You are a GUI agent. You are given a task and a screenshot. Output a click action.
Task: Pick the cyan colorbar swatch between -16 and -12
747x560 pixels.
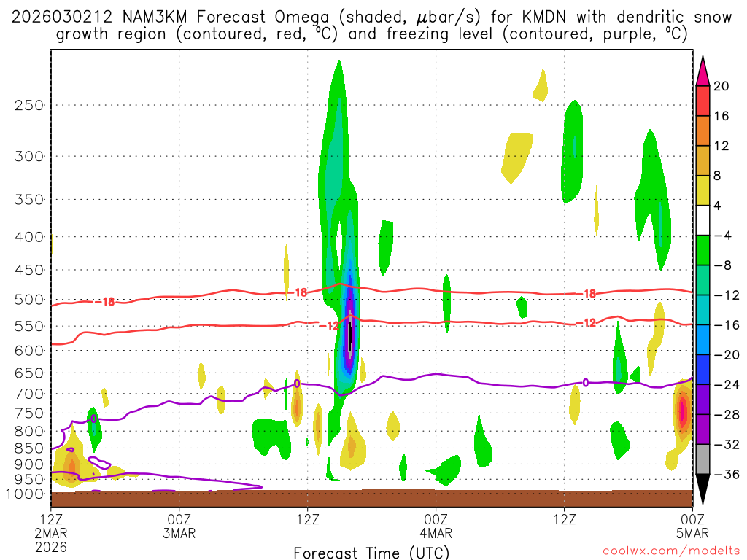[x=703, y=310]
